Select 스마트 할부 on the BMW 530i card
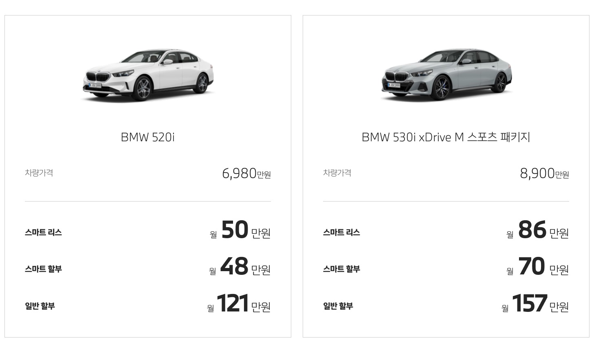 341,269
